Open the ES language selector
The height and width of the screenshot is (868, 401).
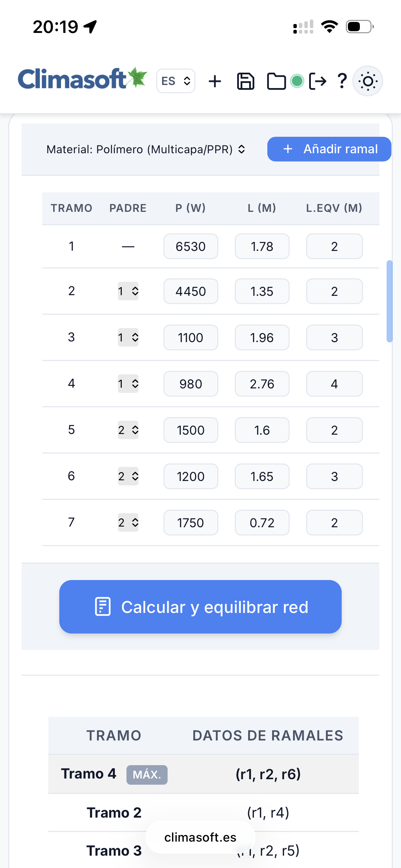176,81
